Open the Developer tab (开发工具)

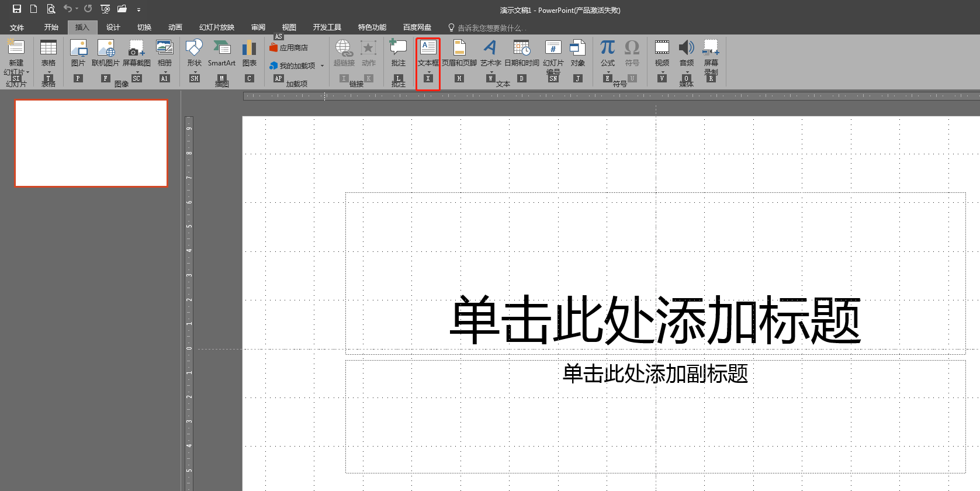click(x=327, y=27)
